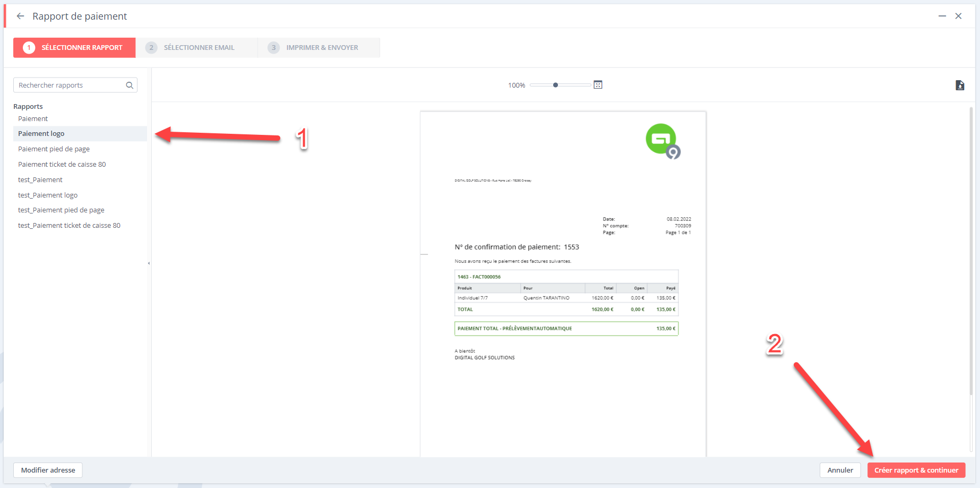
Task: Collapse the reports side panel with small arrow
Action: pyautogui.click(x=149, y=263)
